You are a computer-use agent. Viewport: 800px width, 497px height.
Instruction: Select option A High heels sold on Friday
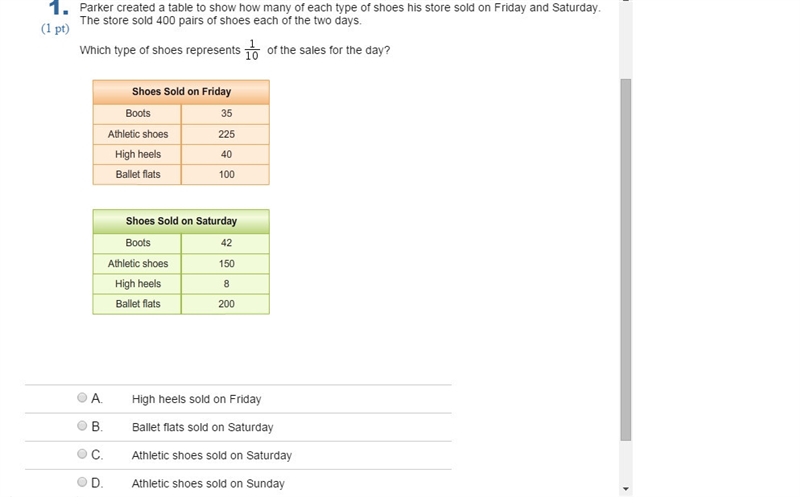(x=82, y=397)
